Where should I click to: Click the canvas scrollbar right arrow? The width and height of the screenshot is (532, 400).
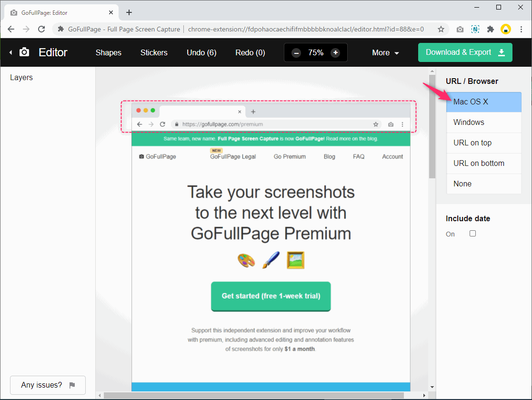point(424,396)
